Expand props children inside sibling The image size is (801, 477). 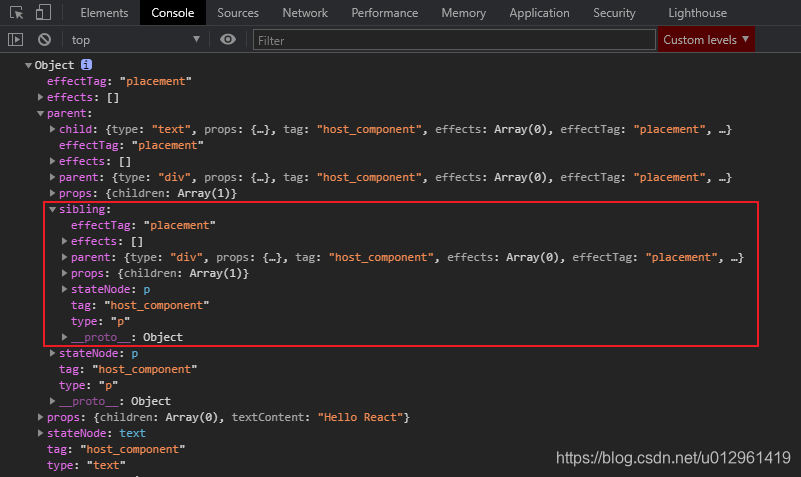click(x=64, y=273)
